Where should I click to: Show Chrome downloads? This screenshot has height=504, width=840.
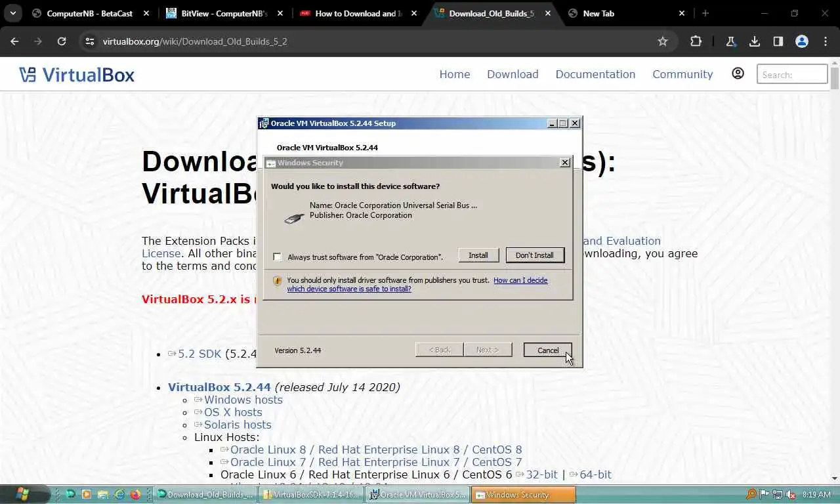tap(755, 41)
